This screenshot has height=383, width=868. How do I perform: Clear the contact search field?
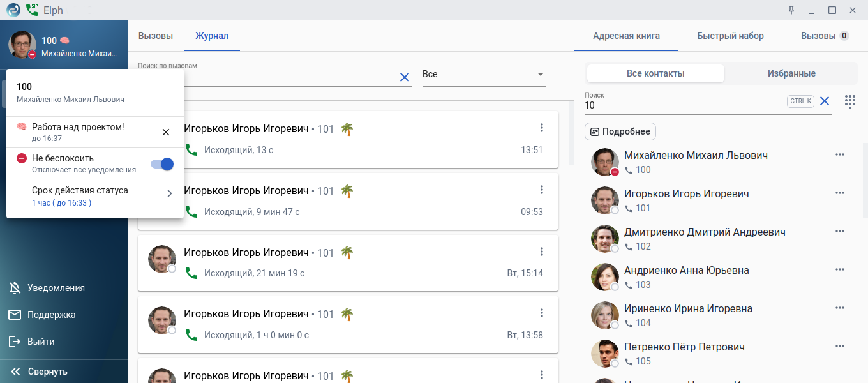pos(825,101)
